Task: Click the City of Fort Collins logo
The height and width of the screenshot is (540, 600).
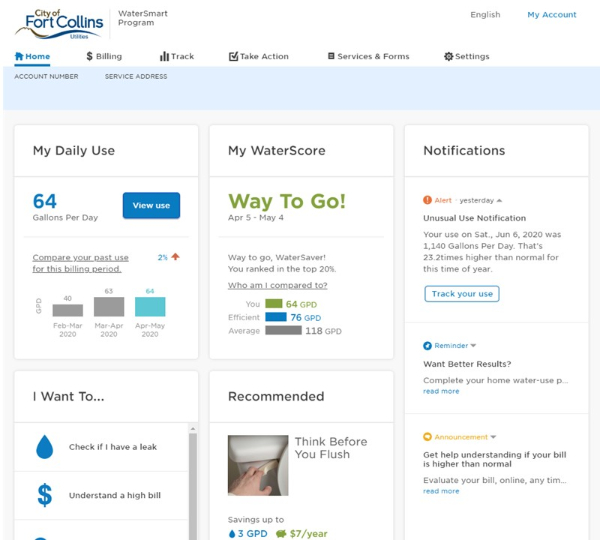Action: coord(58,21)
